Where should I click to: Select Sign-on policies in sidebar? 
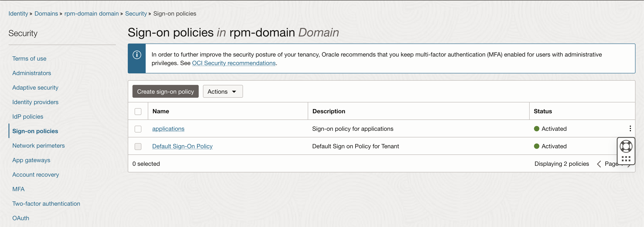(35, 131)
